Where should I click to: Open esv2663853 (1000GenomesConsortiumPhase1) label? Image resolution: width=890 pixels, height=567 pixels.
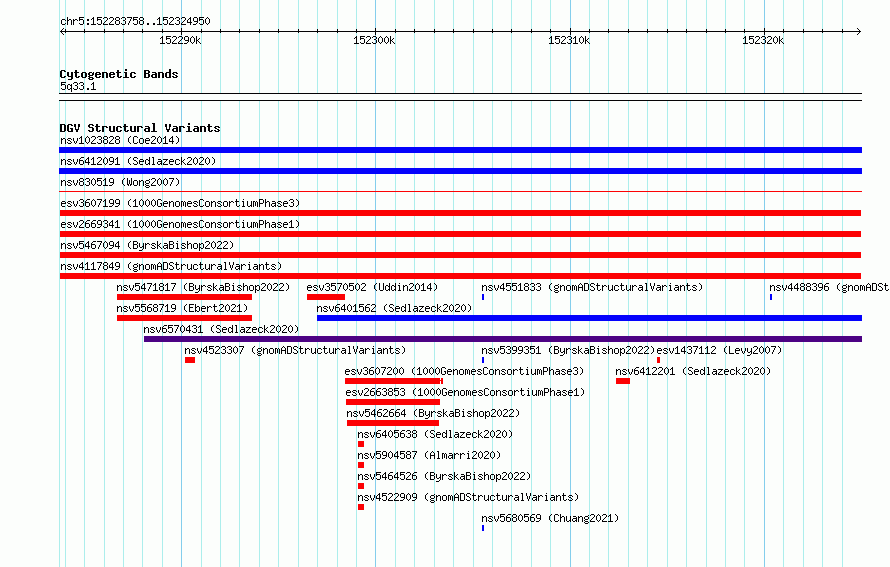coord(465,392)
